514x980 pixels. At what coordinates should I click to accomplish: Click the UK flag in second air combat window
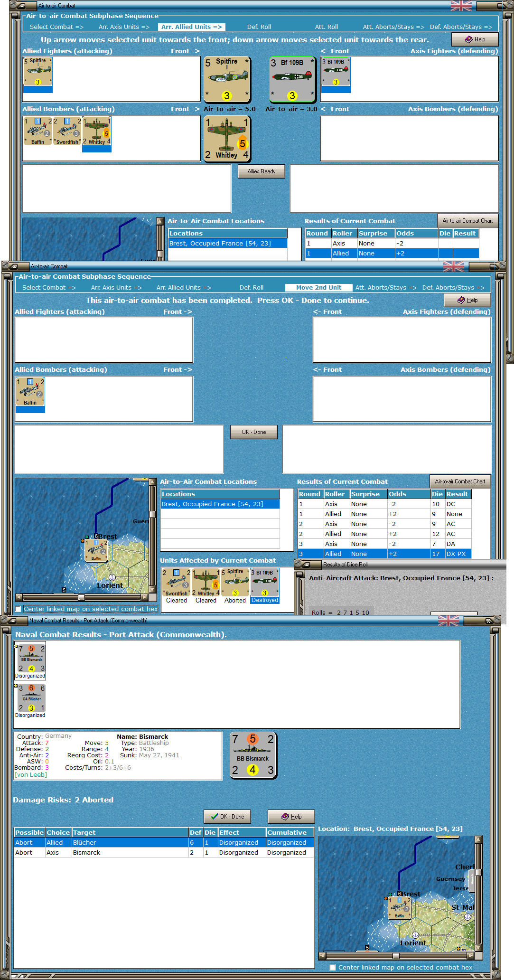pos(453,266)
